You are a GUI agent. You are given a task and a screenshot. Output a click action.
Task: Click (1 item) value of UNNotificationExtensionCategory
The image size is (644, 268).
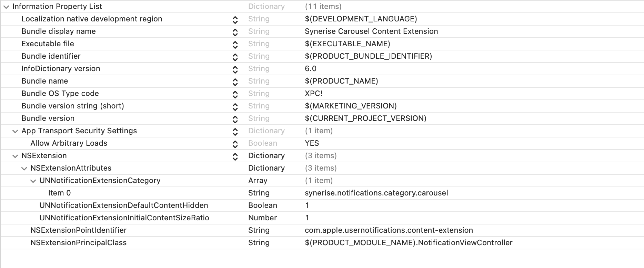coord(319,181)
